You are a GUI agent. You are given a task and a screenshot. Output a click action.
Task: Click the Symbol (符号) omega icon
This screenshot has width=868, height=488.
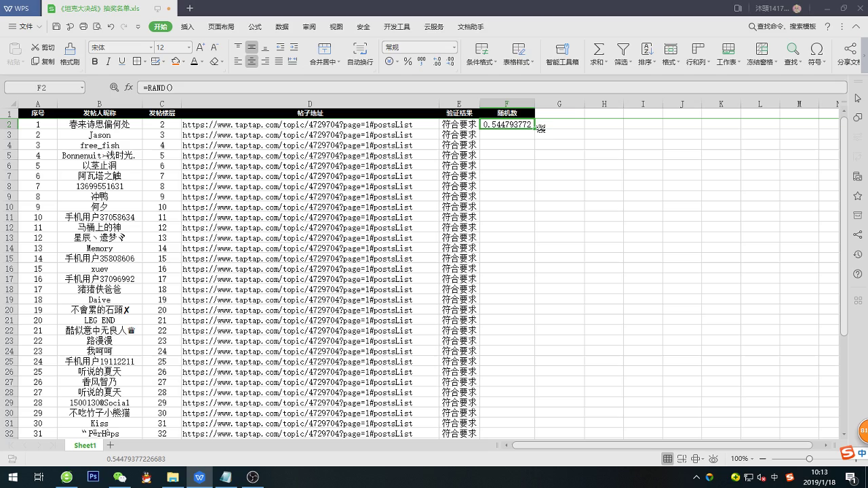(x=816, y=49)
